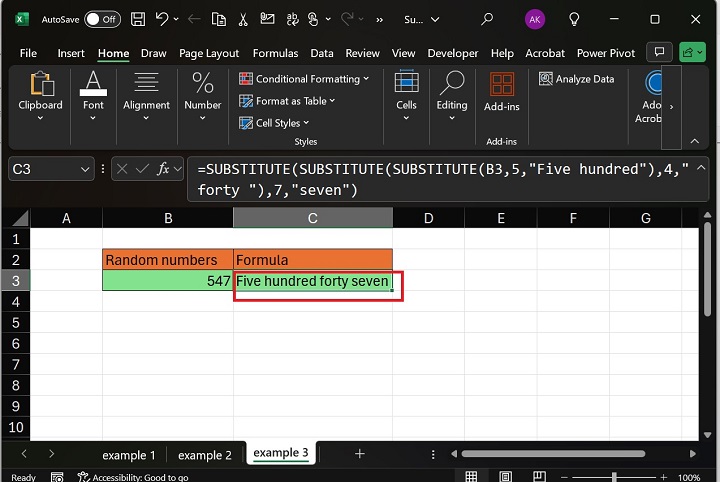Click the Undo arrow icon
Image resolution: width=720 pixels, height=482 pixels.
coord(165,19)
